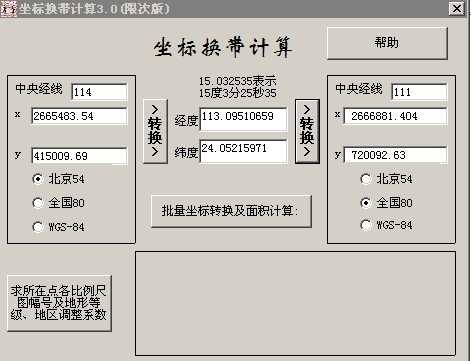Click the left 转换 convert button
Viewport: 471px width, 361px height.
[155, 131]
